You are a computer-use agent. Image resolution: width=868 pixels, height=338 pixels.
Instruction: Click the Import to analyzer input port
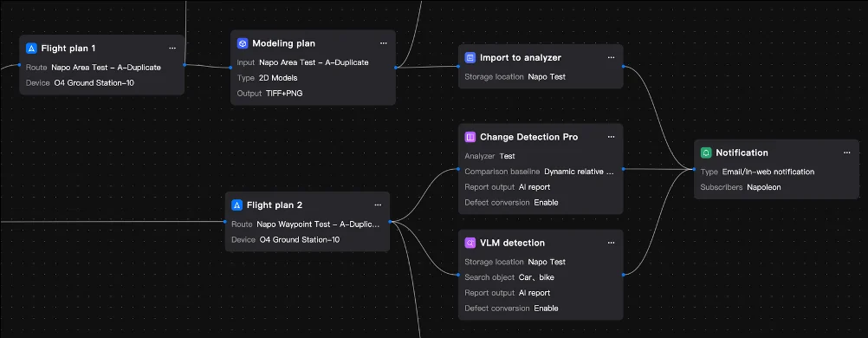click(458, 67)
